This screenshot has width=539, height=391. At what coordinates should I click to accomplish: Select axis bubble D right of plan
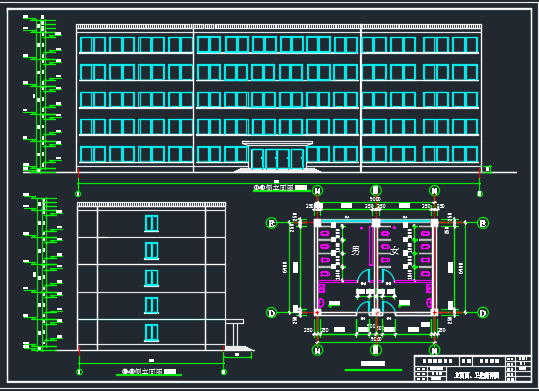point(483,313)
